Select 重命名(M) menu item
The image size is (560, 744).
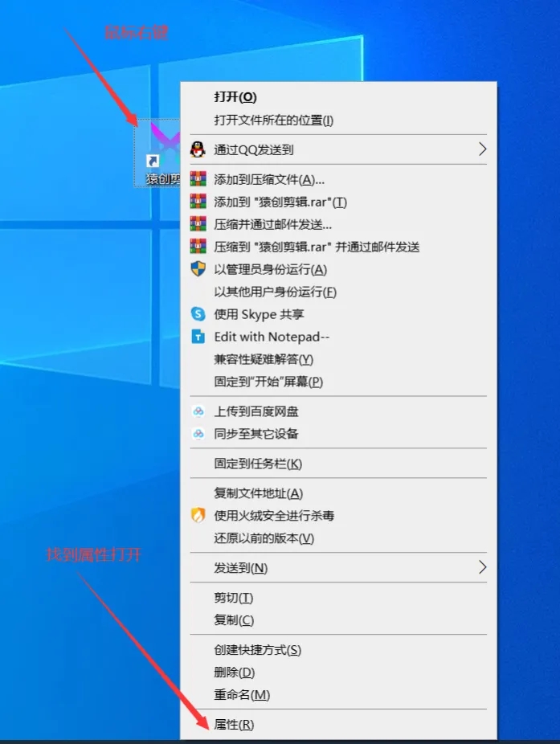(x=242, y=694)
